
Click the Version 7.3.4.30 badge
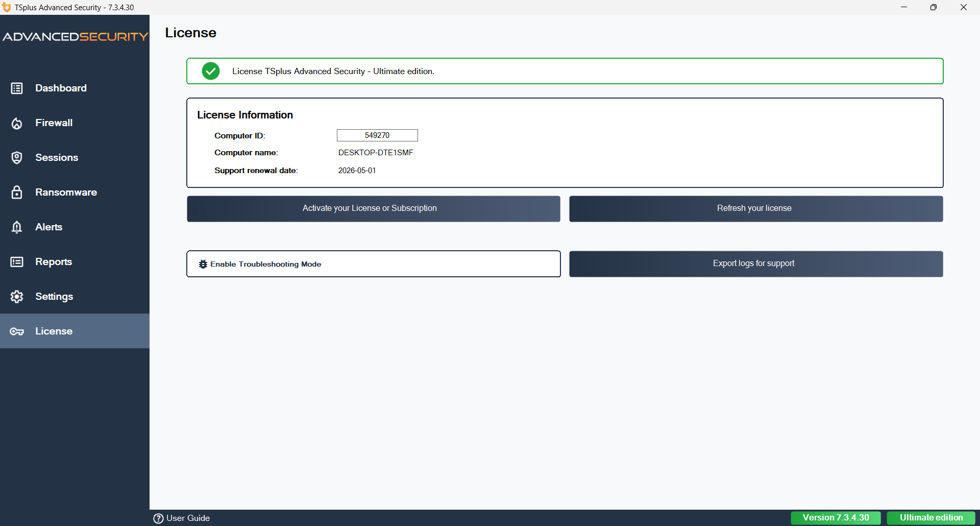[836, 518]
